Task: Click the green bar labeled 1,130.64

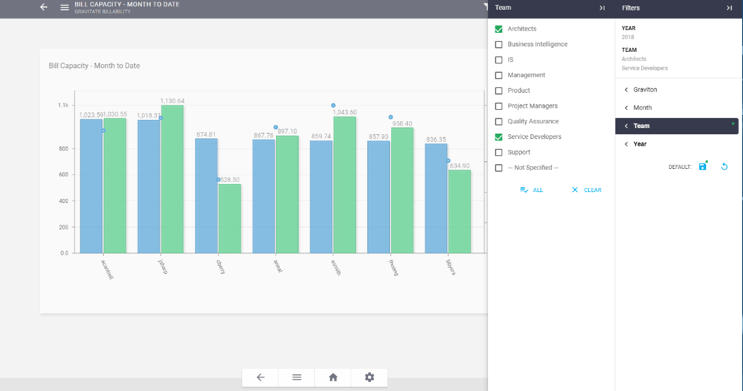Action: point(172,179)
